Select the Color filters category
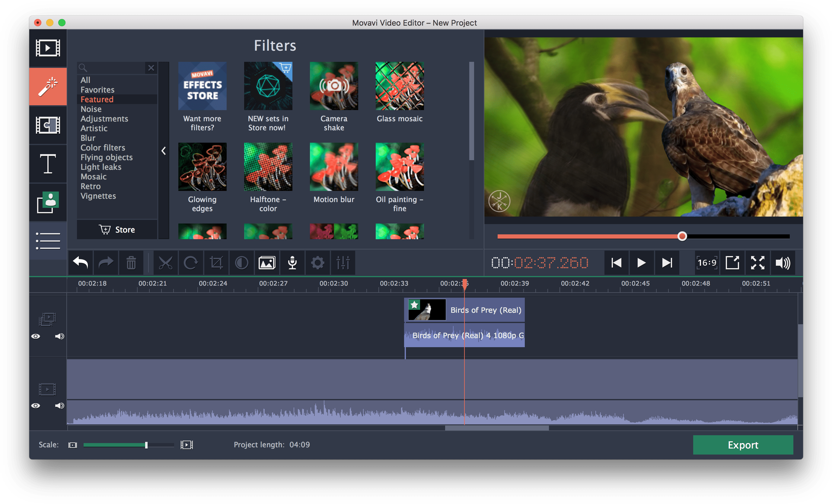This screenshot has height=504, width=832. coord(103,148)
